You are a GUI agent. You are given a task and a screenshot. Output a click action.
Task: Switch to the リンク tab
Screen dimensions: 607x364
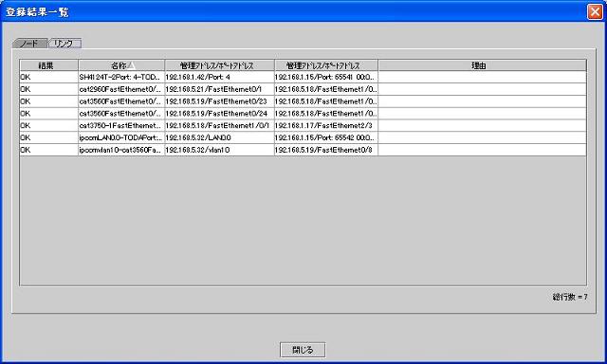click(x=64, y=44)
